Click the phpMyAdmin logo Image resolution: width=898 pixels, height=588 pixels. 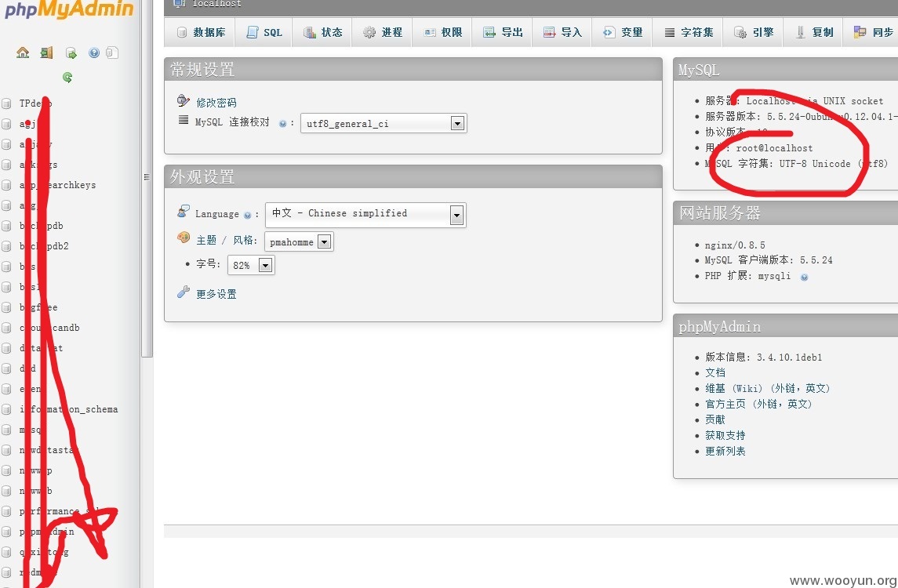point(69,9)
